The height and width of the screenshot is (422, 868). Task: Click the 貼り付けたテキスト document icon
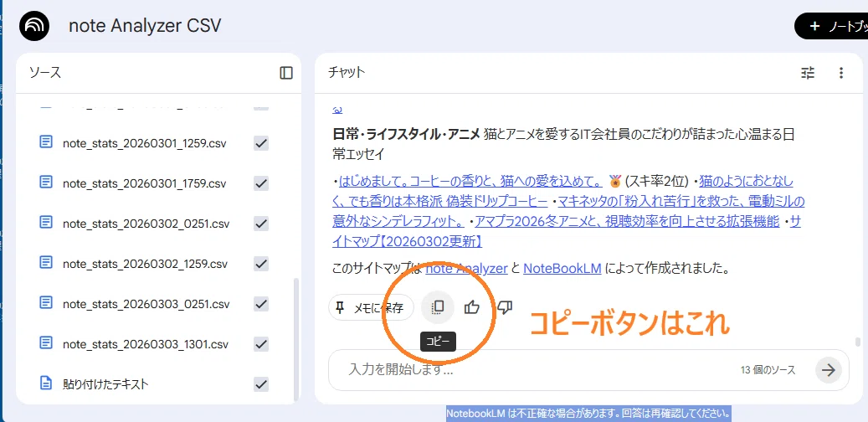(46, 383)
